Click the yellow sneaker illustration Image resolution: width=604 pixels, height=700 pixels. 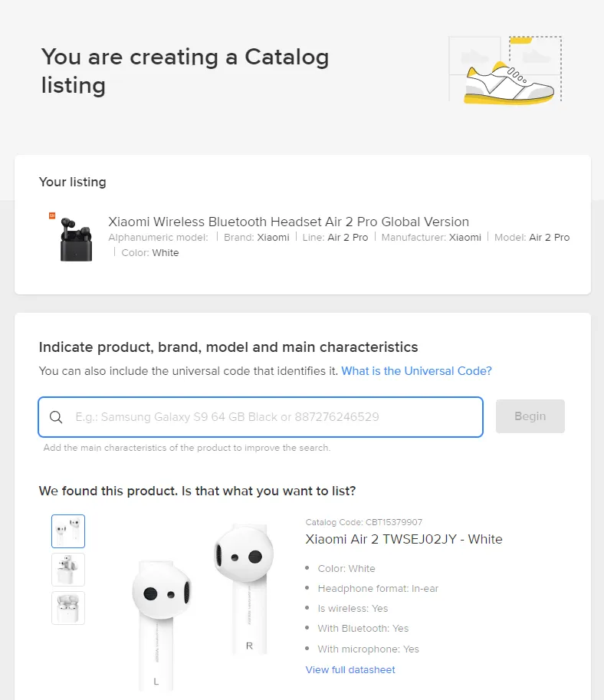click(507, 83)
